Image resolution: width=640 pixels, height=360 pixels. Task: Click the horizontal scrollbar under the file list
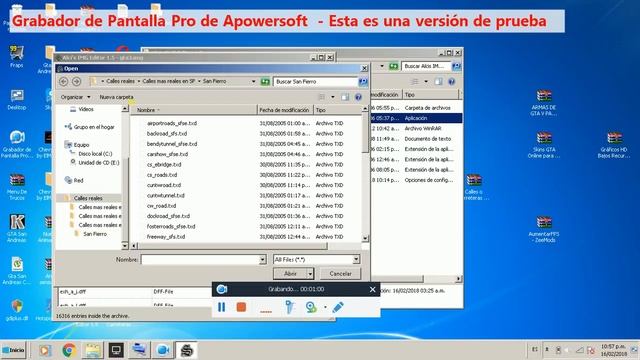click(x=233, y=246)
